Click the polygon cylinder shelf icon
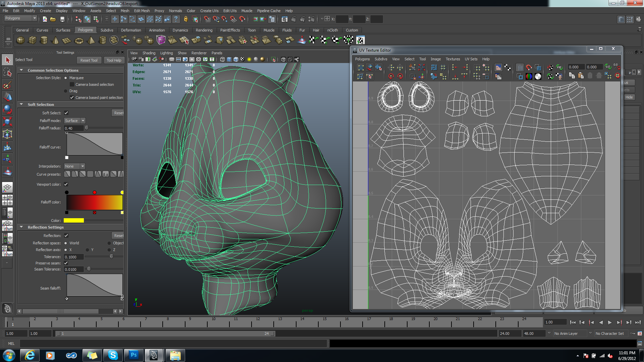The image size is (644, 362). 44,40
